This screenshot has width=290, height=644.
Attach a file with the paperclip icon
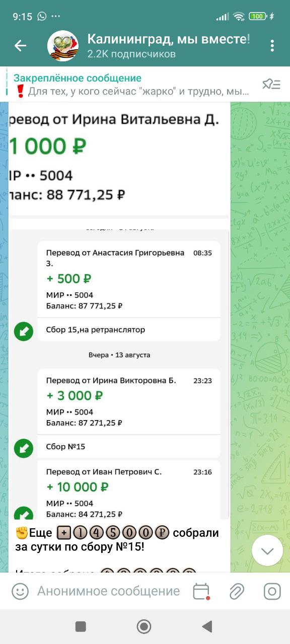pyautogui.click(x=237, y=591)
